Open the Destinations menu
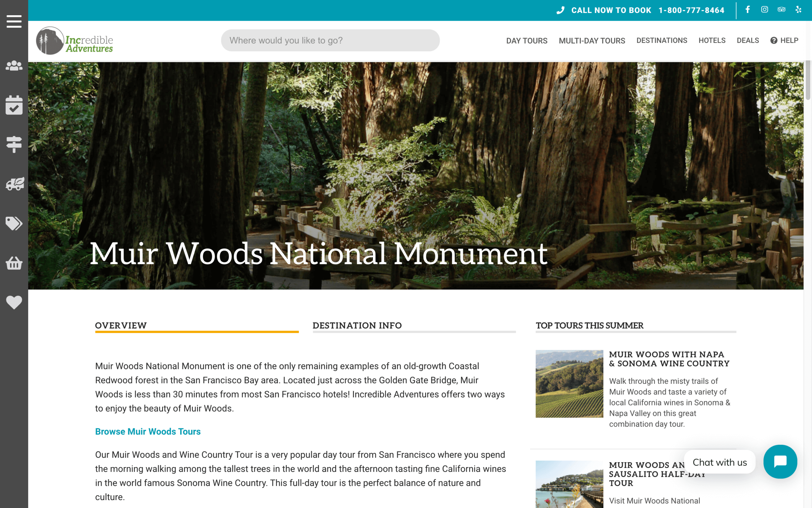The height and width of the screenshot is (508, 812). click(x=662, y=40)
